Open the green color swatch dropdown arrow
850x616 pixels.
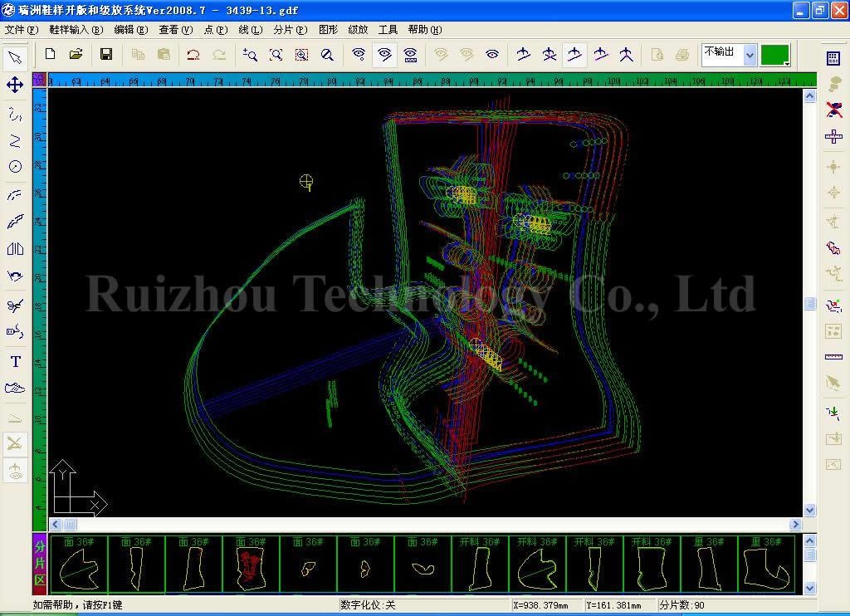coord(786,63)
